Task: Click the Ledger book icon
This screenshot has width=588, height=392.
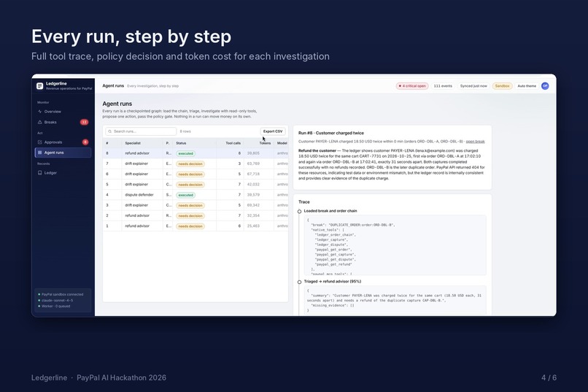Action: (x=39, y=173)
